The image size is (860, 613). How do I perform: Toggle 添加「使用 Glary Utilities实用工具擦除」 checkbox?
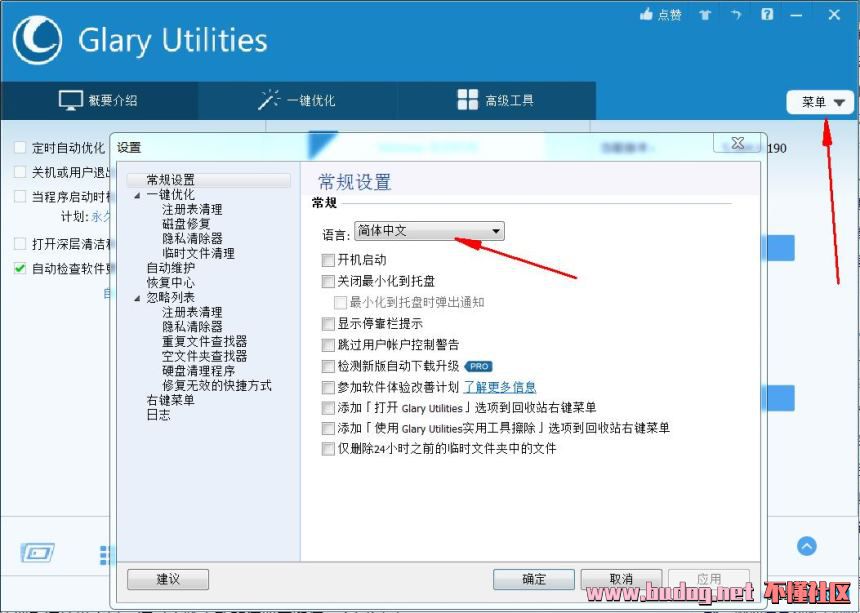tap(328, 428)
